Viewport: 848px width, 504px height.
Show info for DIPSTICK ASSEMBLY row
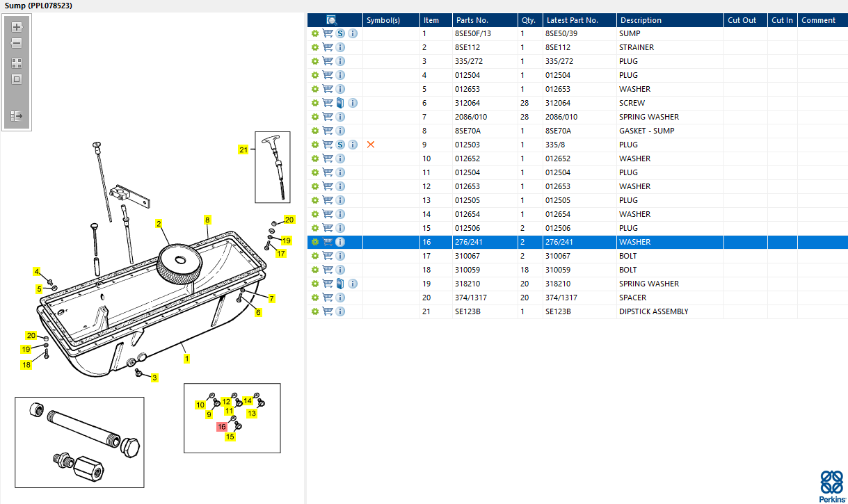(x=340, y=311)
